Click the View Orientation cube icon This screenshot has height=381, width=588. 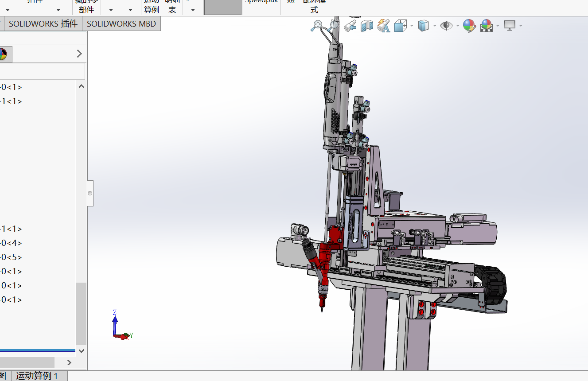coord(401,26)
